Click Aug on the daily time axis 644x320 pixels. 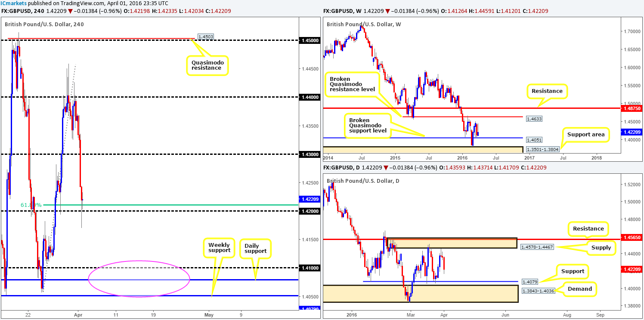pyautogui.click(x=567, y=314)
